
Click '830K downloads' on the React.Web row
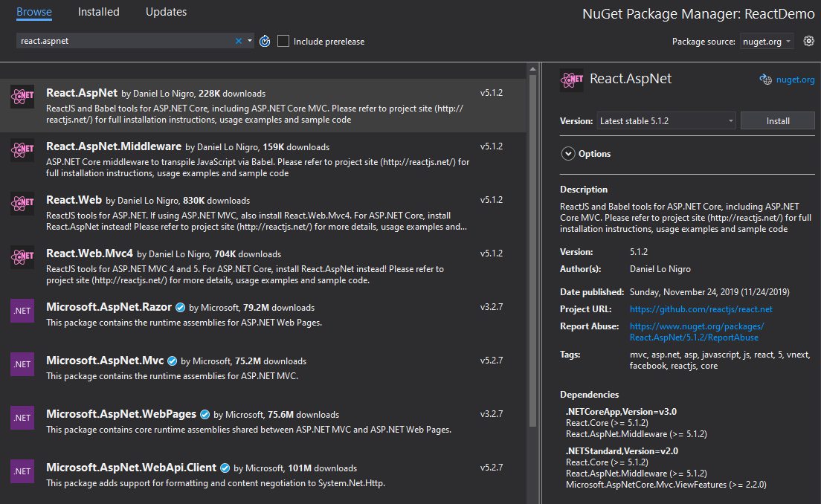coord(216,201)
